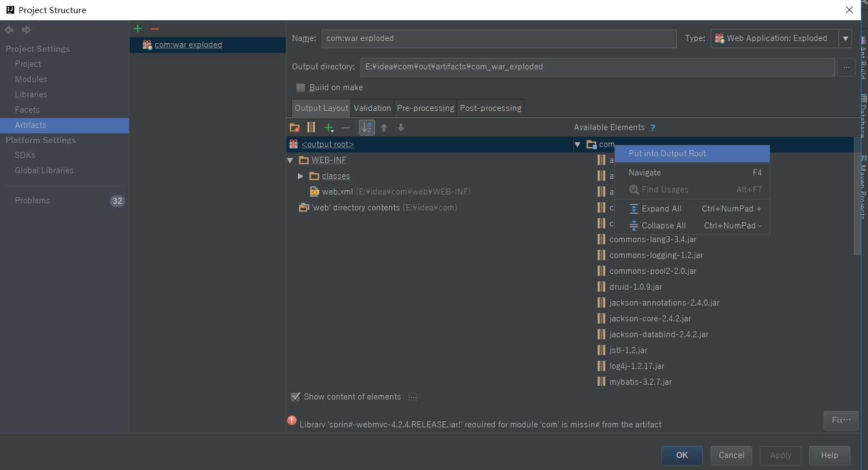Select jackson-annotations-2.4.0.jar library
The height and width of the screenshot is (470, 868).
tap(664, 303)
